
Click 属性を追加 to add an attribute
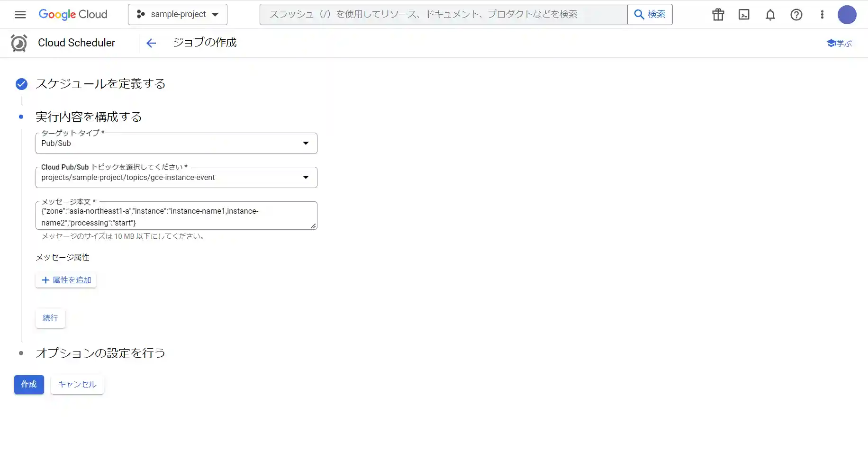(66, 280)
